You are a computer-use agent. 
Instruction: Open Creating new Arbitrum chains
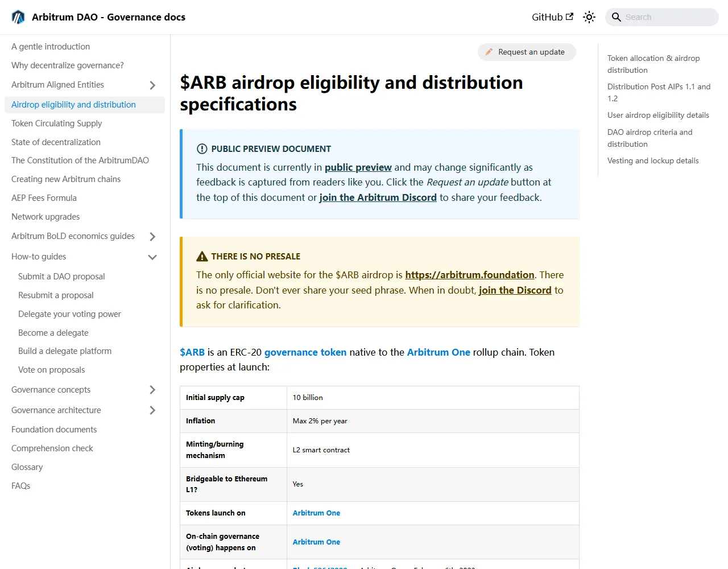[66, 179]
